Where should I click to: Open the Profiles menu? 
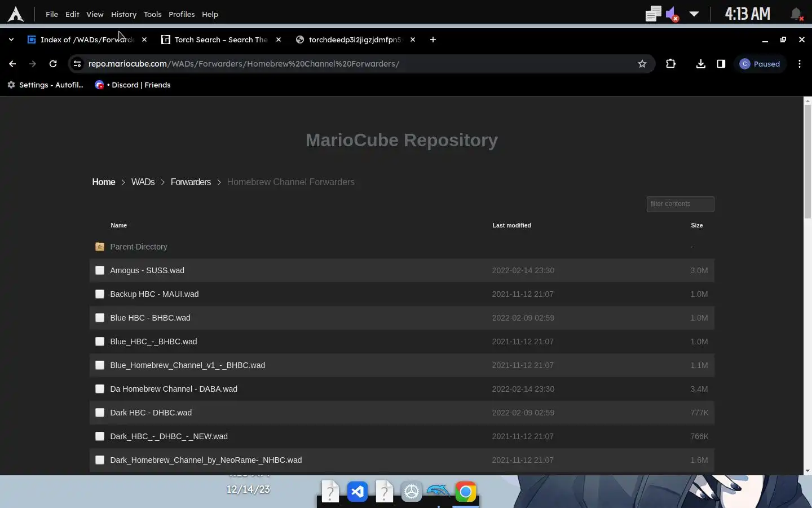[182, 14]
